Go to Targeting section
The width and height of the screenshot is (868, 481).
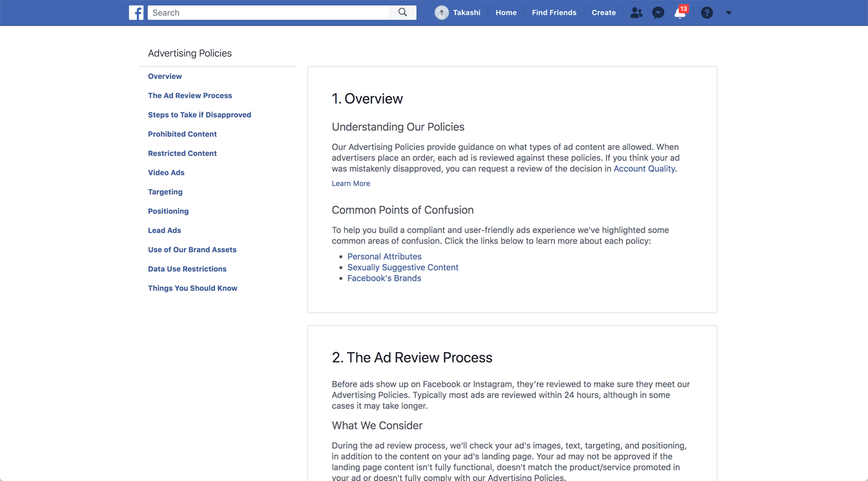tap(165, 192)
